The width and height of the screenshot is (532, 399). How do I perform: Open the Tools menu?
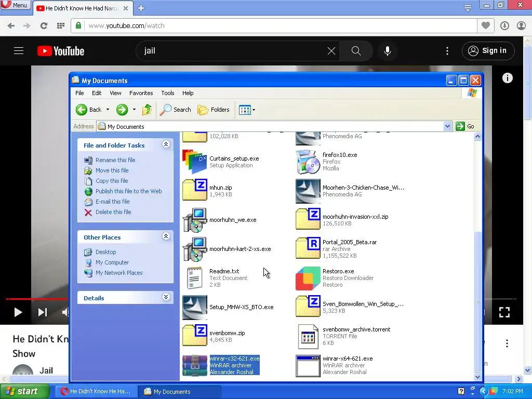click(x=168, y=93)
